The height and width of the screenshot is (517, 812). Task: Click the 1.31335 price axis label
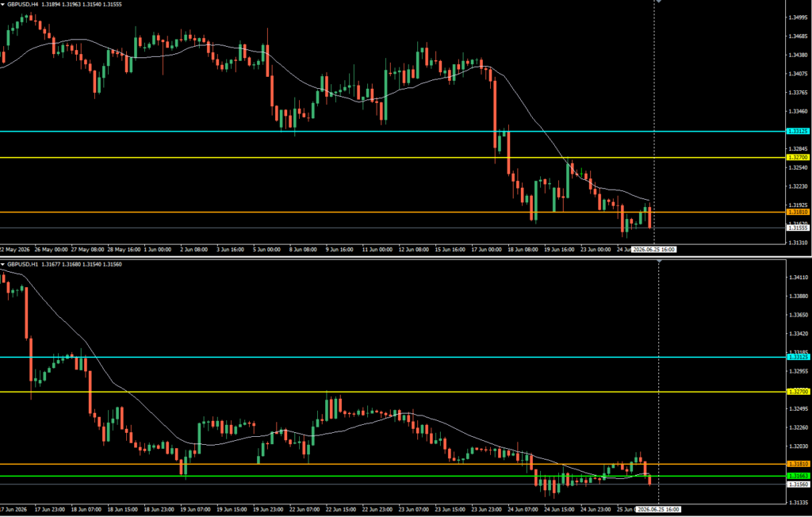[x=798, y=503]
